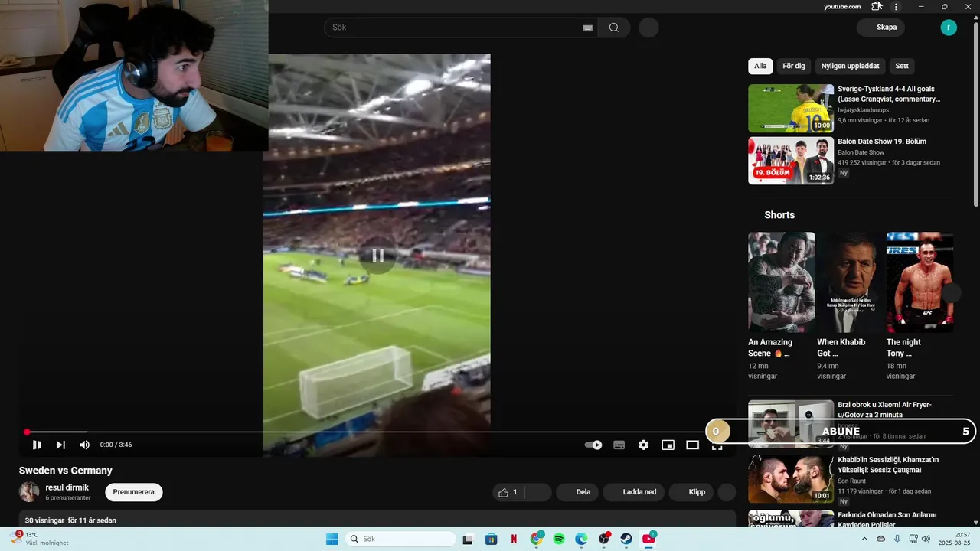Screen dimensions: 980x551
Task: Expand hidden system tray icons chevron
Action: (x=865, y=539)
